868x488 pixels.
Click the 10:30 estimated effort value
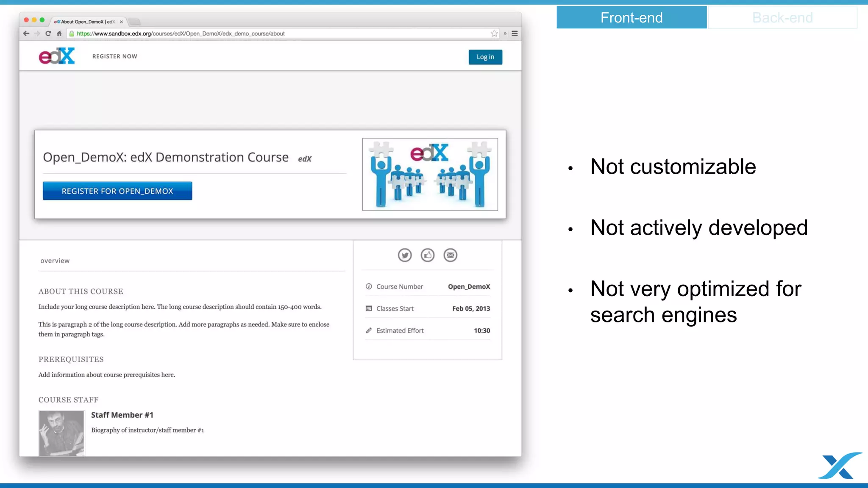pos(482,330)
